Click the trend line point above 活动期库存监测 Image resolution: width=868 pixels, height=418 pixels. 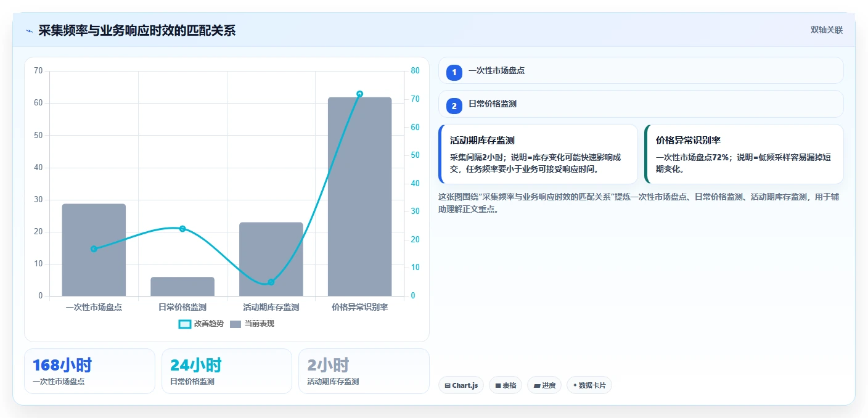(271, 282)
